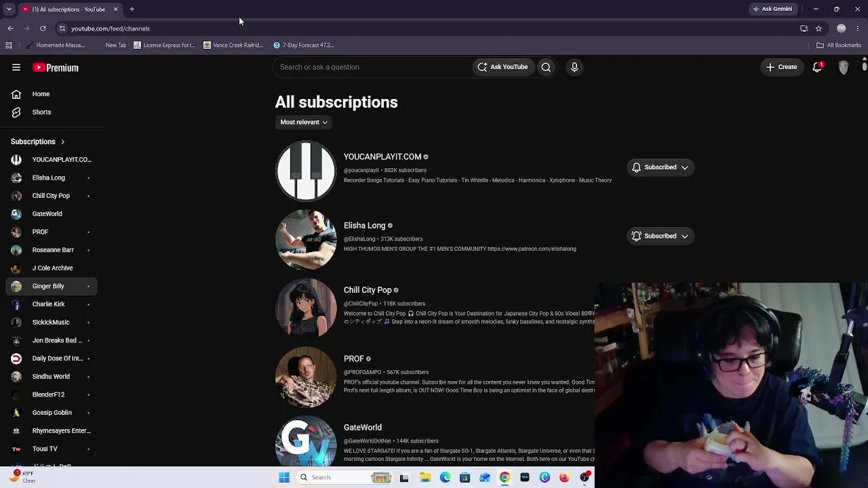Open the Homemade Massa... bookmark
Viewport: 868px width, 488px height.
pyautogui.click(x=54, y=45)
